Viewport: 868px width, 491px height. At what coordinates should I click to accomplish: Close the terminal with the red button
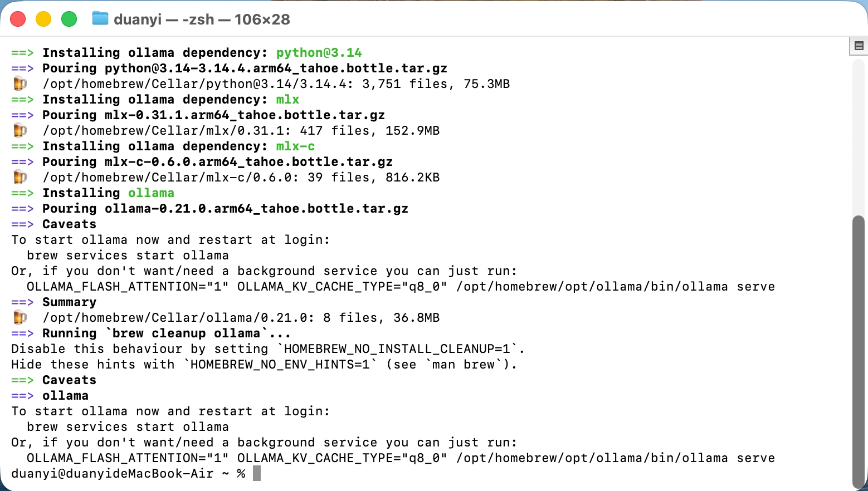(18, 19)
